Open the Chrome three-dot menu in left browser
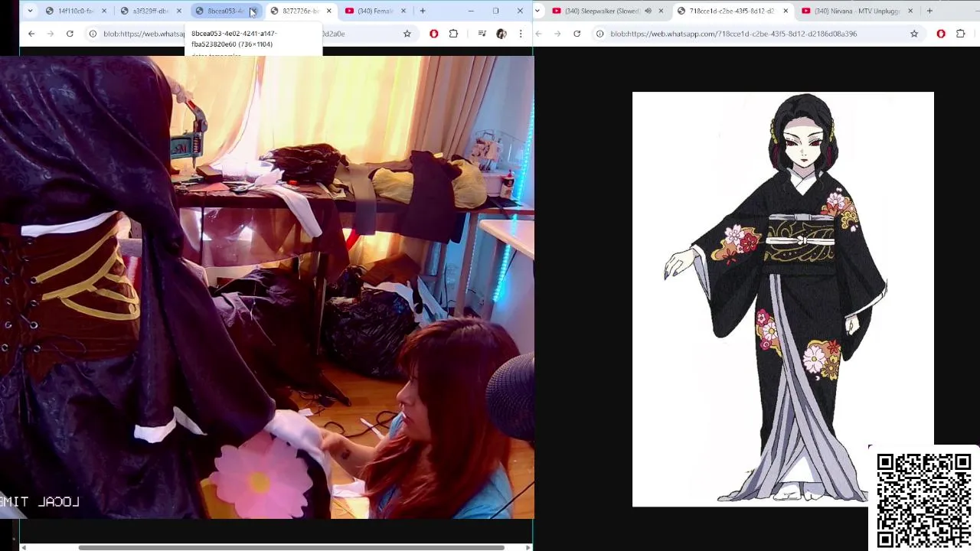Screen dimensions: 980x551 click(521, 34)
